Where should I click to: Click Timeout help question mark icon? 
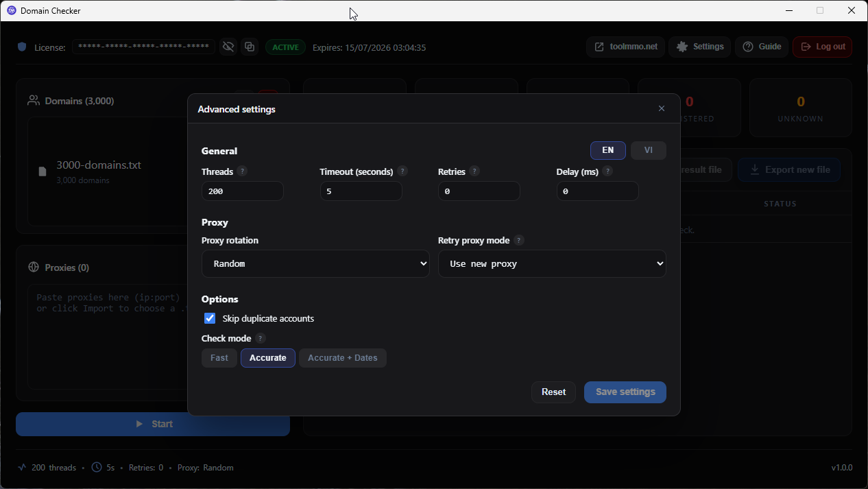[x=402, y=171]
